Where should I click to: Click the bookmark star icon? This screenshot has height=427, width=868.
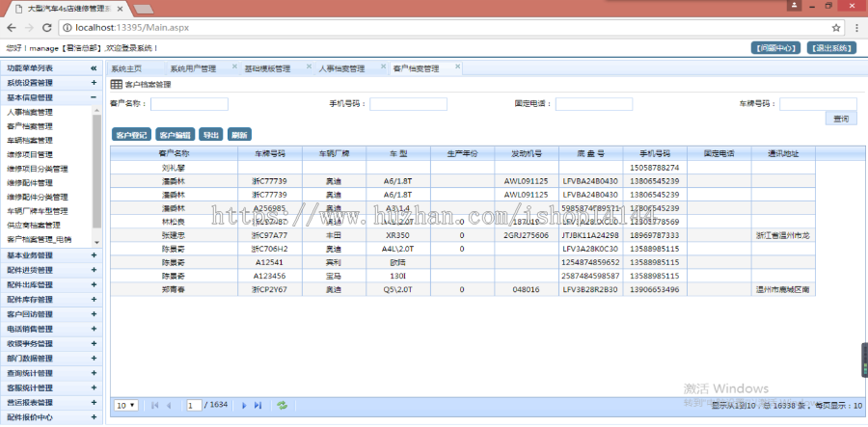tap(836, 28)
